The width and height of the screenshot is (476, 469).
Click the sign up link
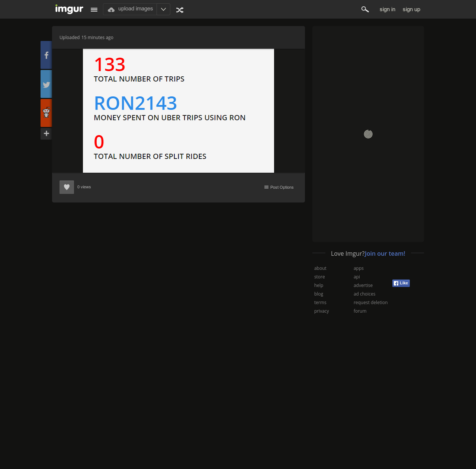(x=411, y=9)
